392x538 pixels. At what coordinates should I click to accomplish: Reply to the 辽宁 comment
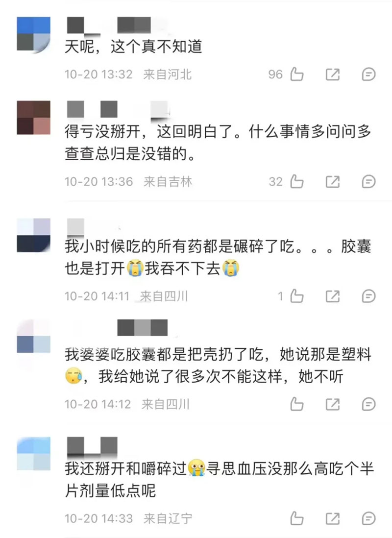tap(368, 518)
